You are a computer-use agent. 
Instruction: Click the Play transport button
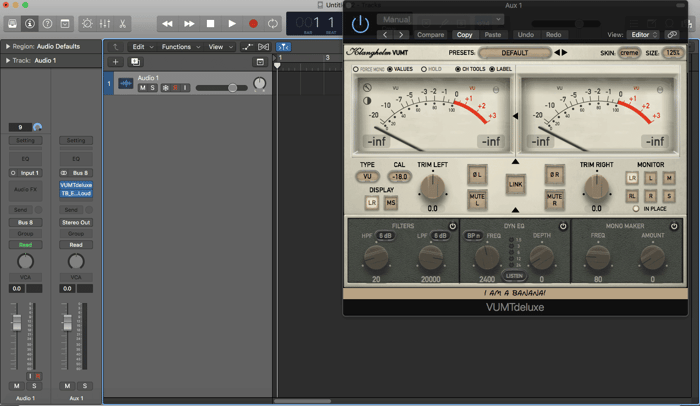click(232, 24)
